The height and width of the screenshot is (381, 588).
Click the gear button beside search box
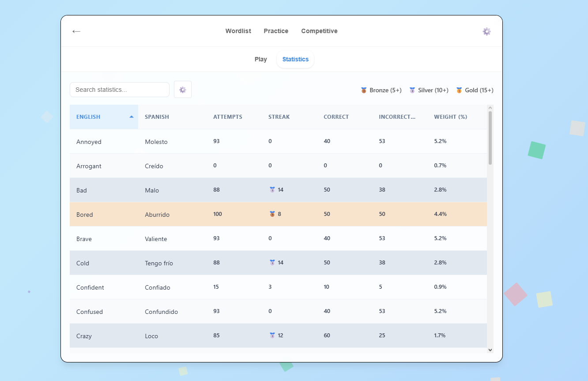point(183,90)
